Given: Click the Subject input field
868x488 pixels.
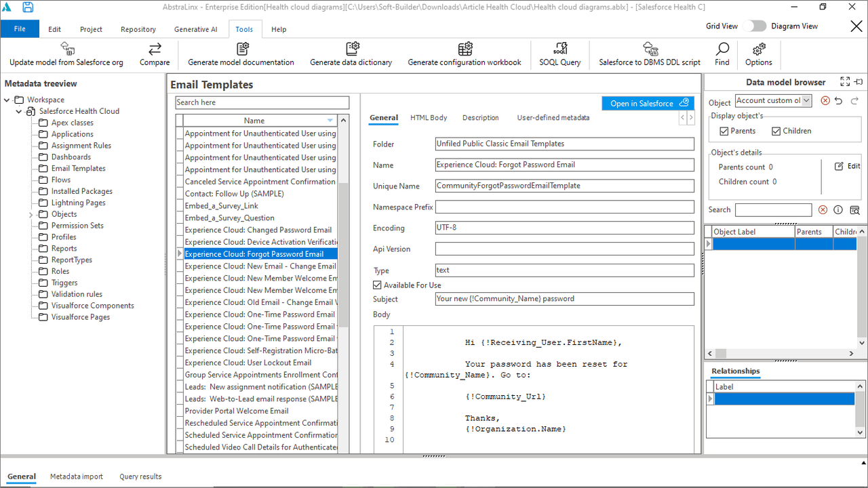Looking at the screenshot, I should 565,299.
